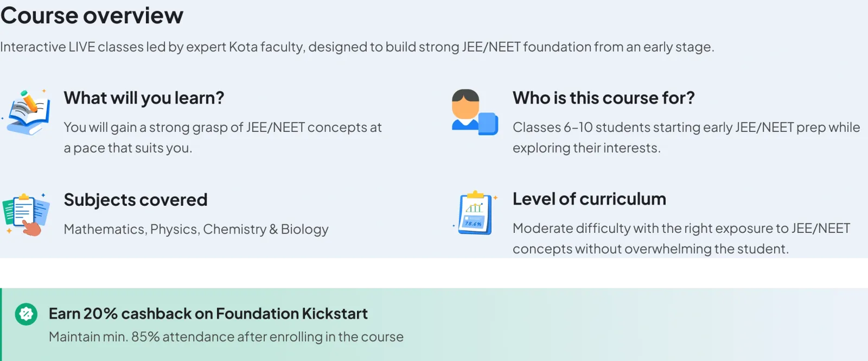The height and width of the screenshot is (361, 868).
Task: Select the Who is this course for? heading
Action: [603, 98]
